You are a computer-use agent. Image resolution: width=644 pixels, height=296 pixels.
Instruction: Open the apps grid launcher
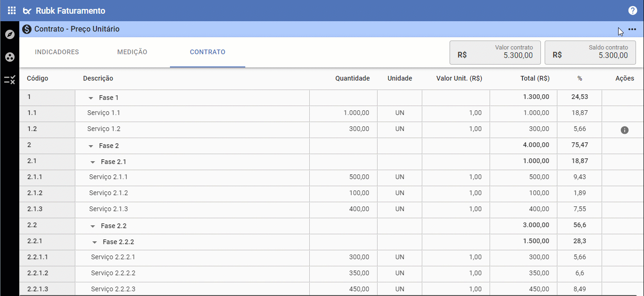tap(12, 10)
